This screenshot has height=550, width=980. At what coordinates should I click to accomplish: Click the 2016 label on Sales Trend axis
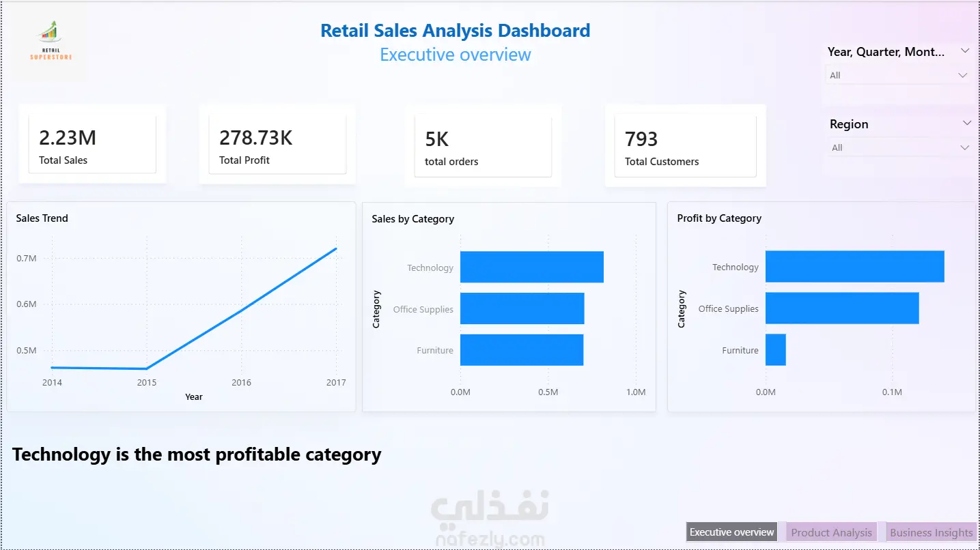pos(241,383)
